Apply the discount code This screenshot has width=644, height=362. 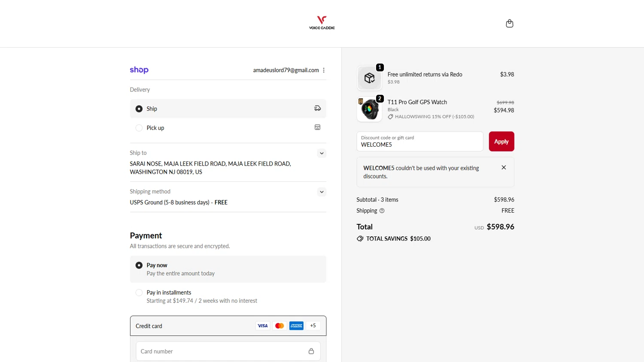coord(501,142)
